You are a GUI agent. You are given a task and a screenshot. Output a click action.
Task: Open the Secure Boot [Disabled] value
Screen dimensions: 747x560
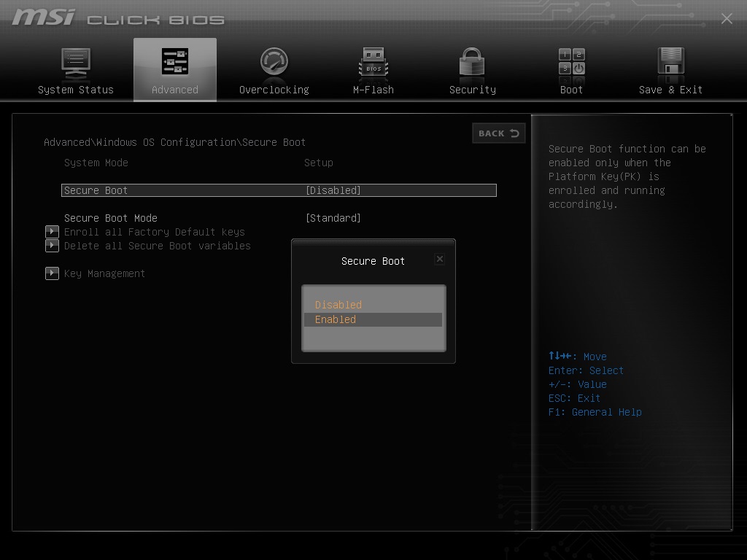(333, 190)
